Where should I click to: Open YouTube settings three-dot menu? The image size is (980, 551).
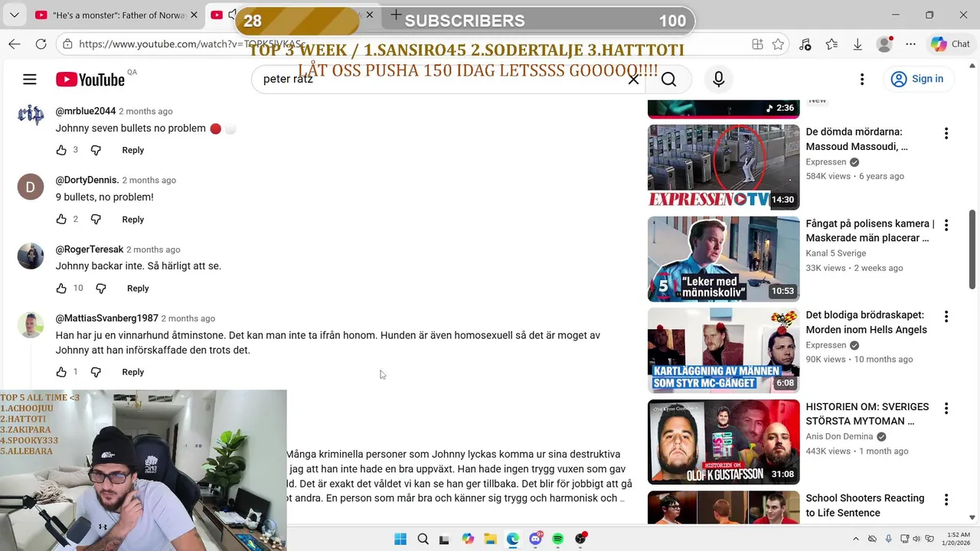pyautogui.click(x=862, y=79)
